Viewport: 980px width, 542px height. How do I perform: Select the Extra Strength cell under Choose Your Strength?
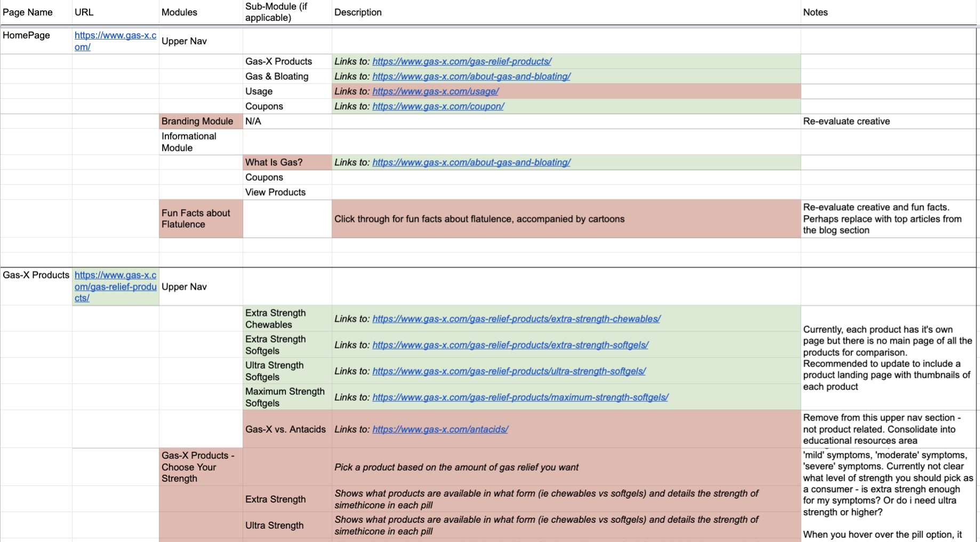coord(287,499)
